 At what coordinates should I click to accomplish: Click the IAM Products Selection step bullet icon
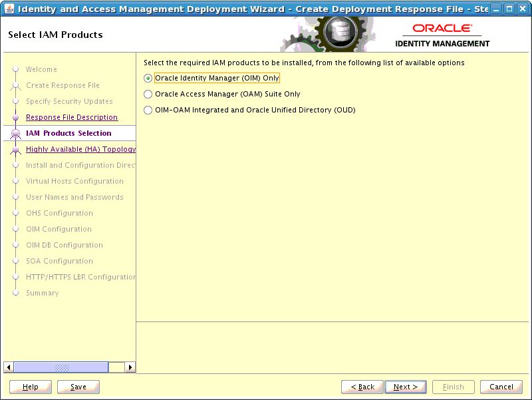coord(15,134)
